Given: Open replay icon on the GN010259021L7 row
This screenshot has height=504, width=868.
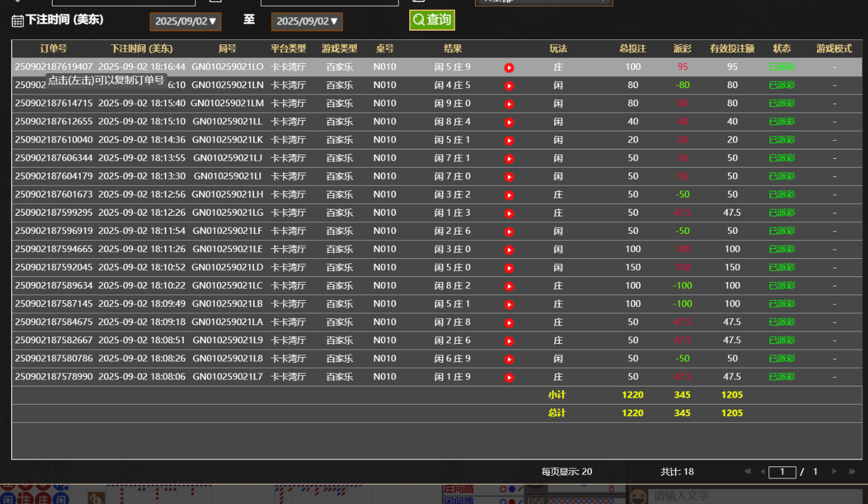Looking at the screenshot, I should tap(509, 378).
